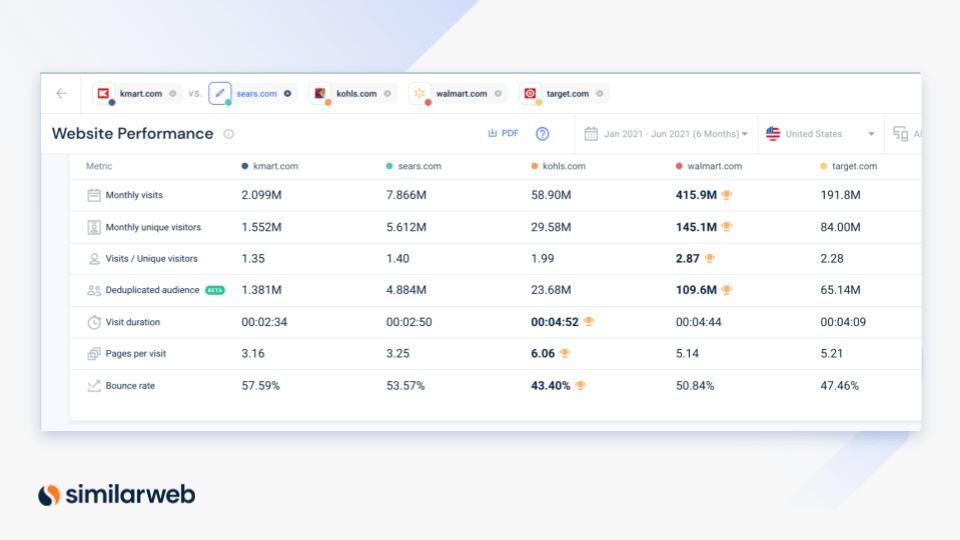The image size is (960, 540).
Task: Remove kmart.com from the comparison
Action: tap(173, 94)
